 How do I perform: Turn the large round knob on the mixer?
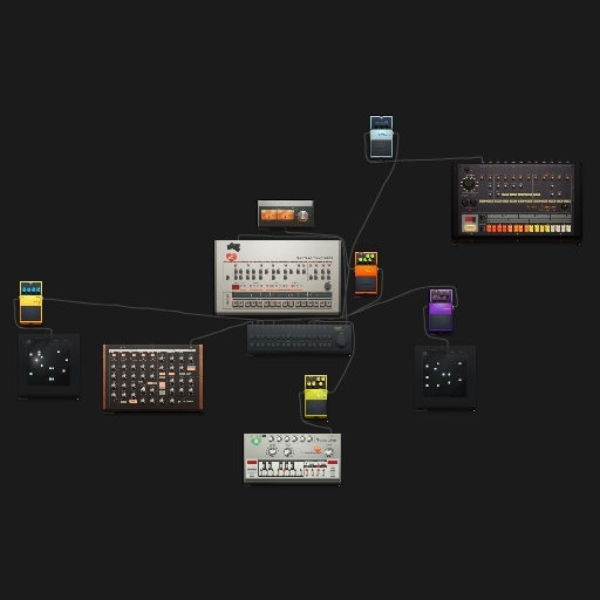[x=341, y=340]
